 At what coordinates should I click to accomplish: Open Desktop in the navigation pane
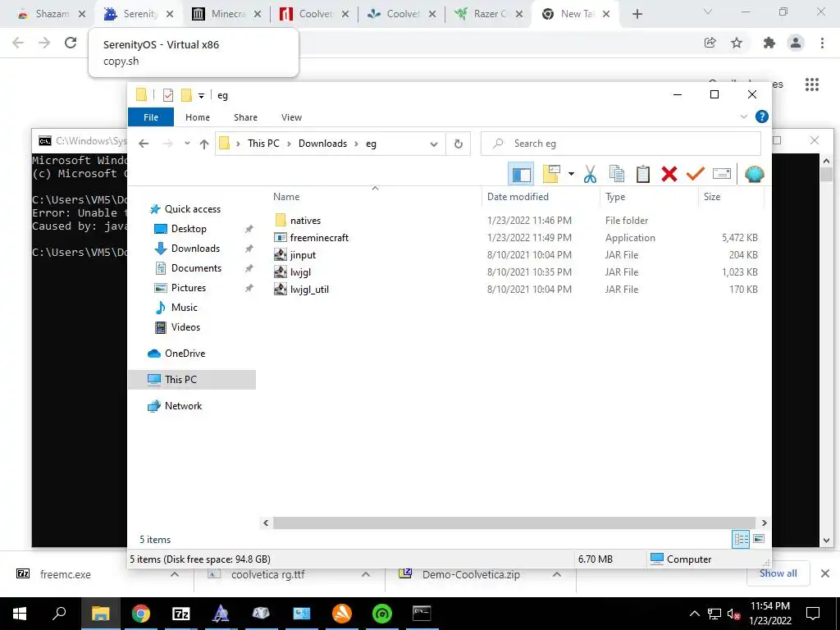[188, 229]
